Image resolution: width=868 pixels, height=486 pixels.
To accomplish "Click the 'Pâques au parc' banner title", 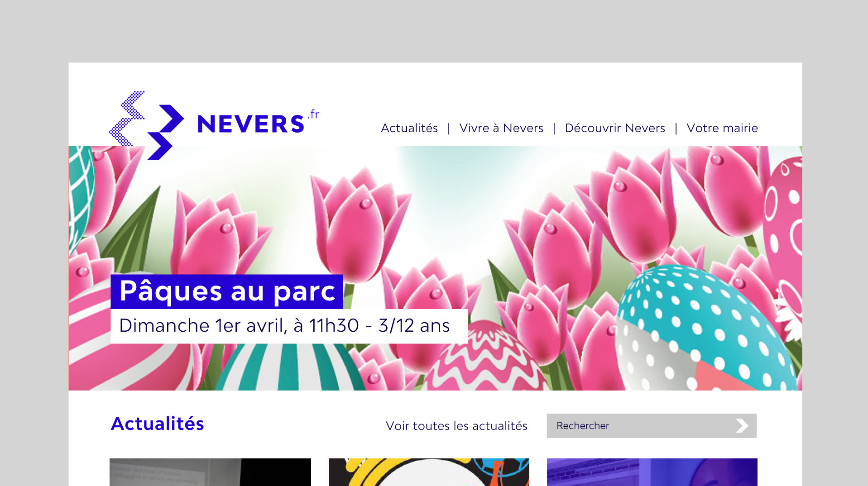I will click(x=225, y=292).
